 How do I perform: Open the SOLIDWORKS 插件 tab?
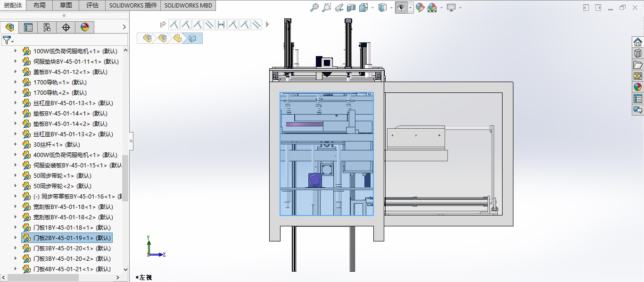133,5
